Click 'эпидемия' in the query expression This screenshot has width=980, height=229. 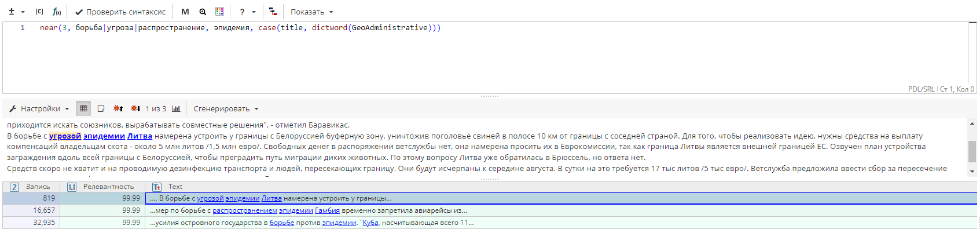pos(232,28)
